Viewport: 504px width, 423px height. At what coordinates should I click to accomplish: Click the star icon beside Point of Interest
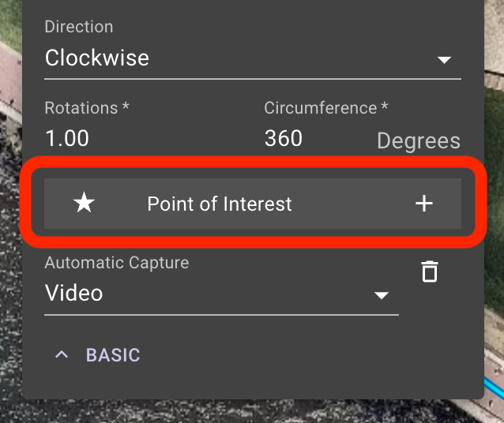[x=84, y=203]
